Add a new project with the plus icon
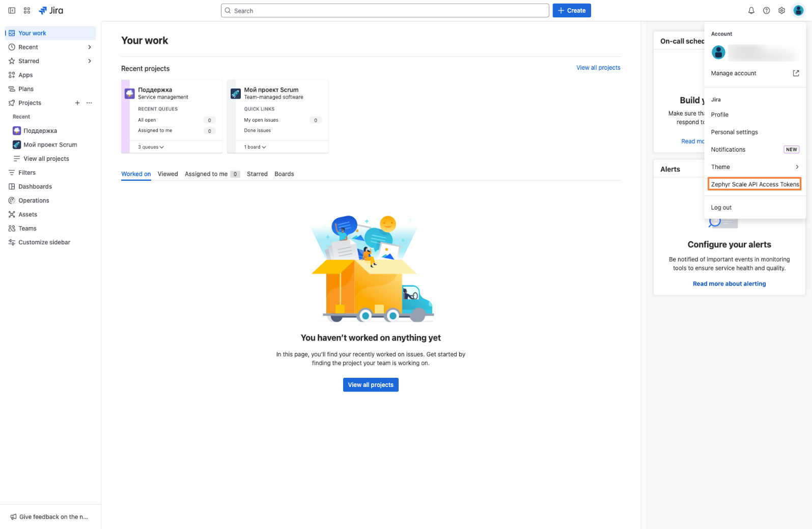The image size is (812, 529). point(77,103)
